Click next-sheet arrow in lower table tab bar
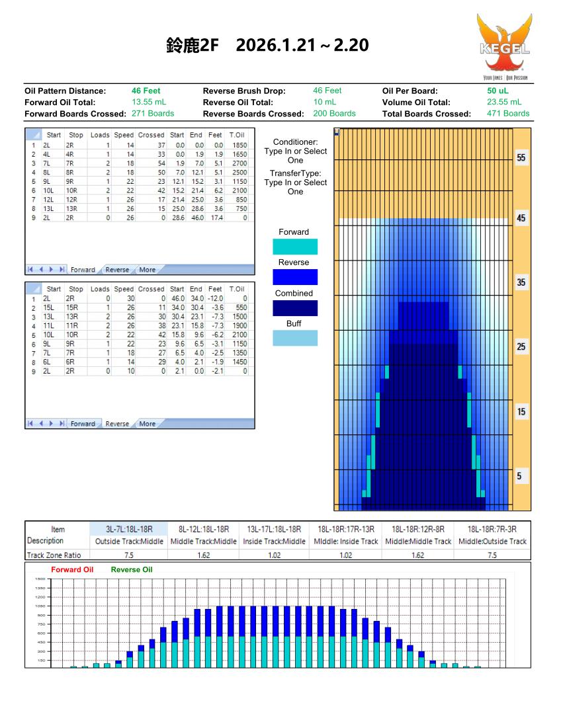The width and height of the screenshot is (563, 728). tap(51, 424)
